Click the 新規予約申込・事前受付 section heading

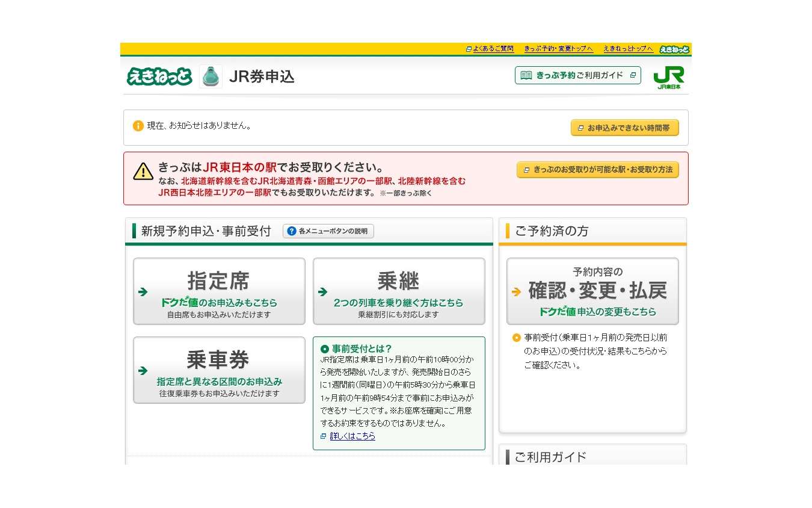(x=206, y=231)
